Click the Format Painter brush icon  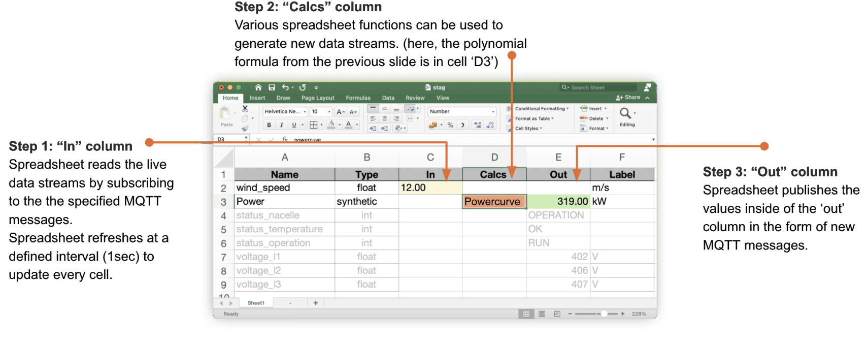pos(245,128)
